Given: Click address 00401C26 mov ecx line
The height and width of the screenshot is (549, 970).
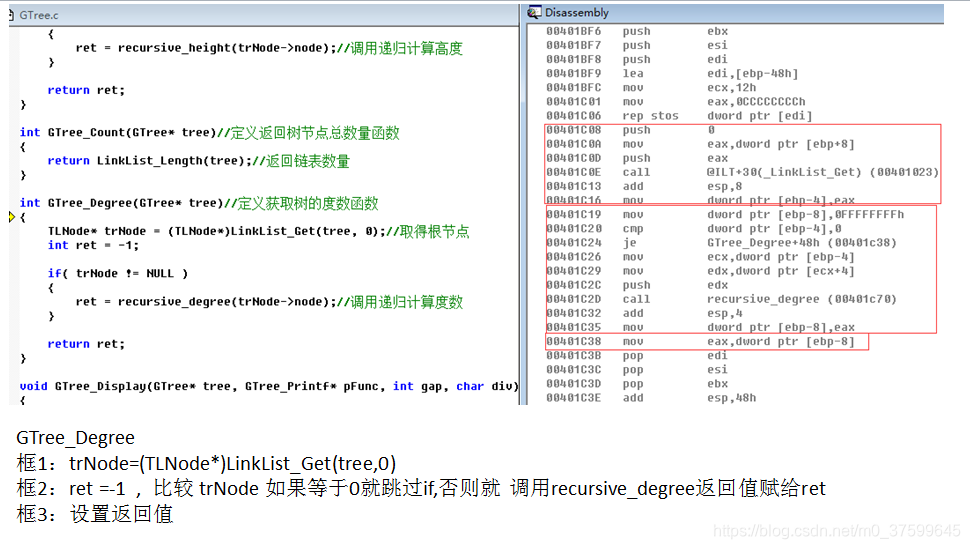Looking at the screenshot, I should (x=700, y=256).
